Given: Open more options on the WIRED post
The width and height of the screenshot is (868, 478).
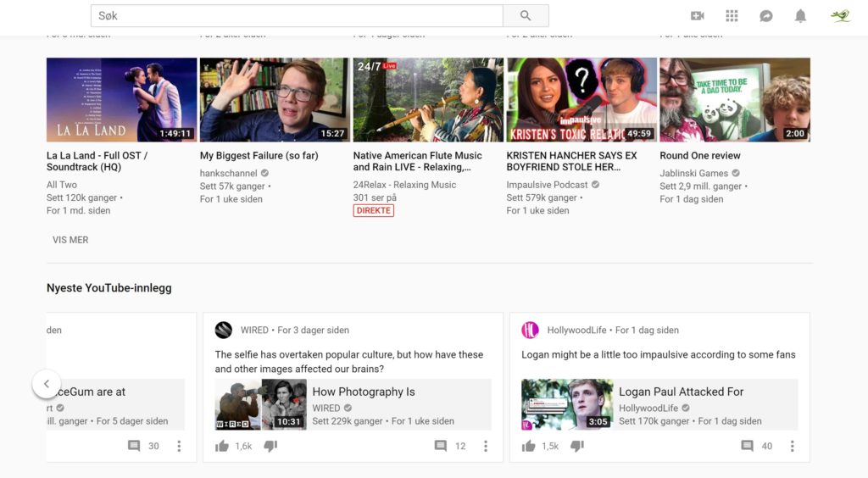Looking at the screenshot, I should tap(486, 446).
